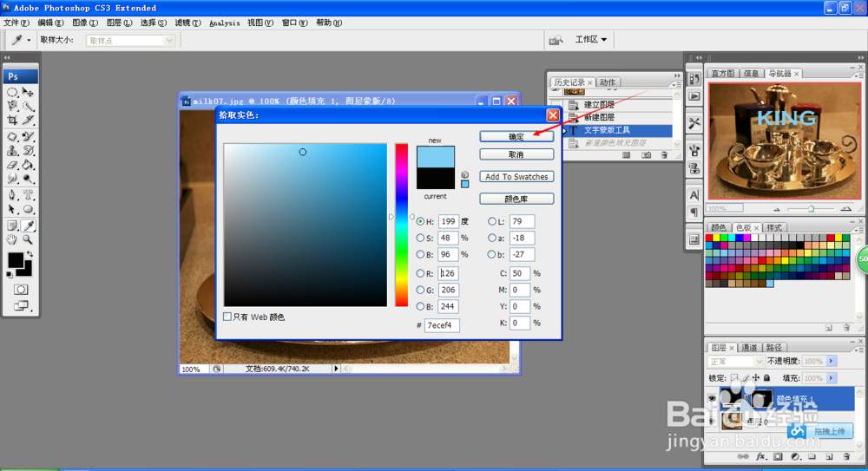
Task: Select the Notes tool
Action: [12, 226]
